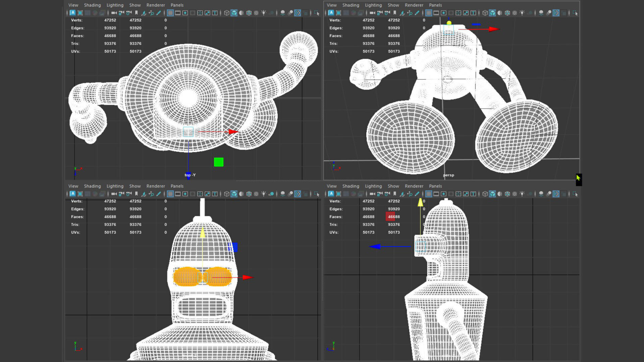Click Lock Camera icon in top view panel

click(121, 13)
